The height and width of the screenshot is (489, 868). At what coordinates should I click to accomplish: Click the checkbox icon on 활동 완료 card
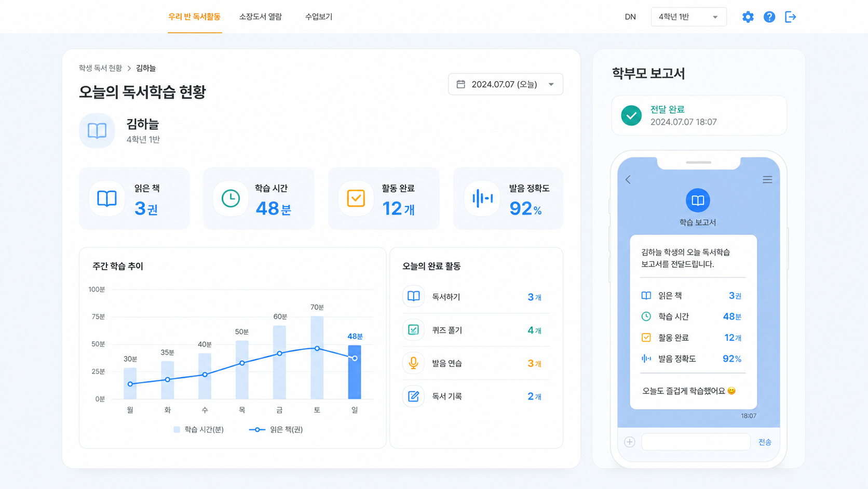pyautogui.click(x=356, y=199)
